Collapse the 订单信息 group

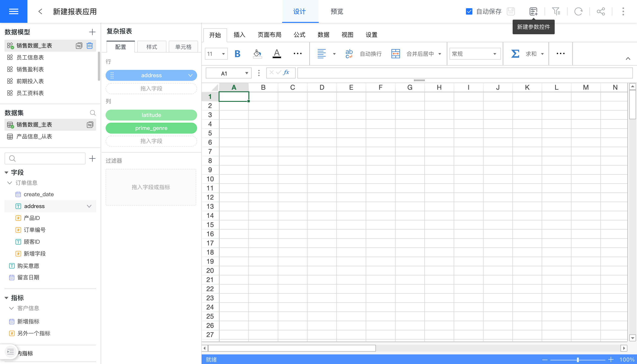pos(10,183)
